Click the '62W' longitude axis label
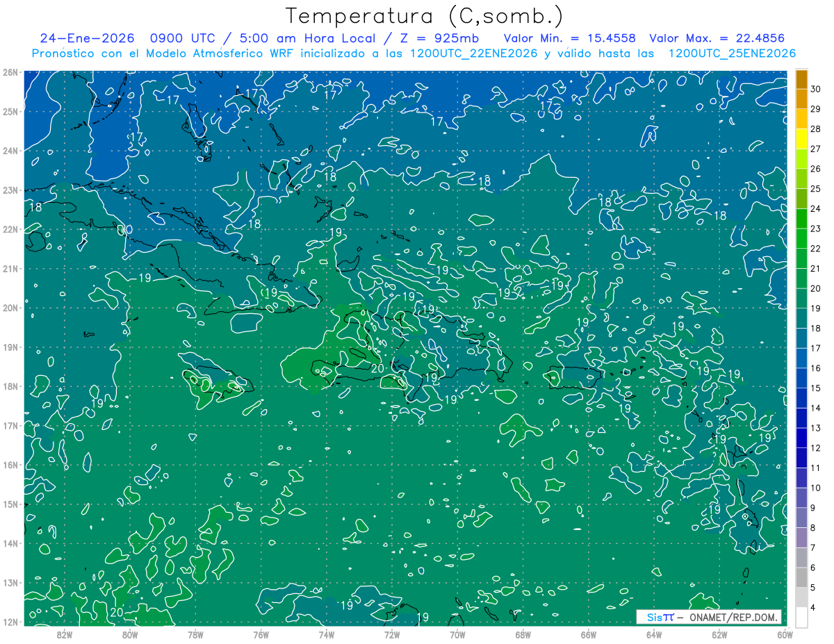This screenshot has height=644, width=834. [x=719, y=634]
